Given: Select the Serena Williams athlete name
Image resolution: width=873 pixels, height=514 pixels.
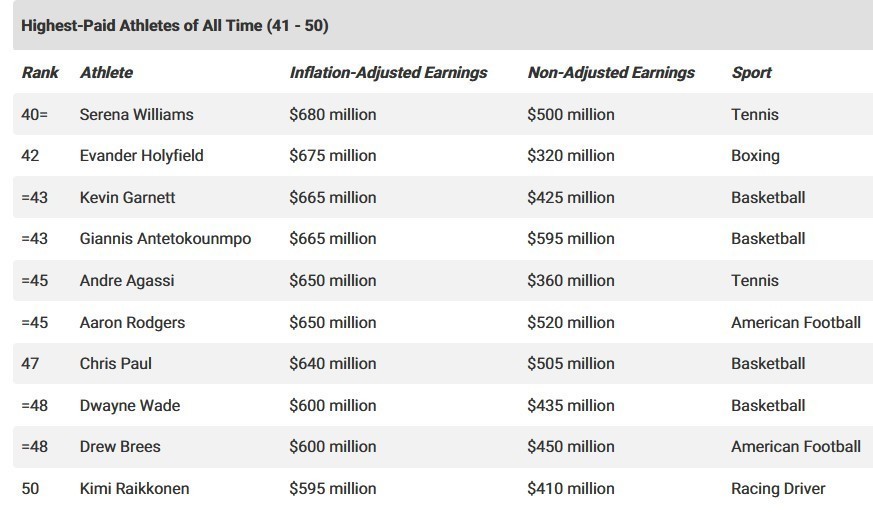Looking at the screenshot, I should [137, 114].
